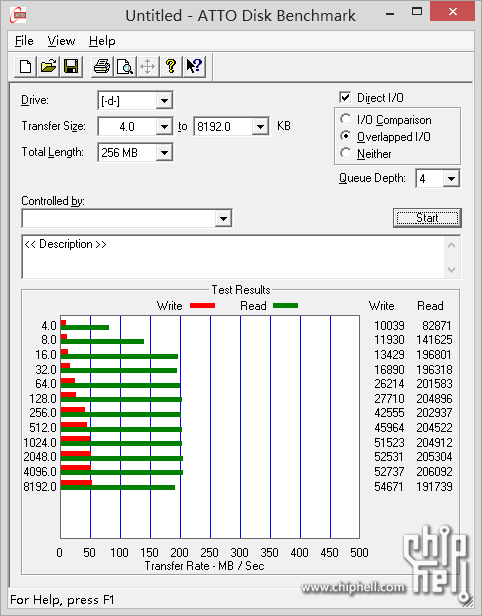Click the 'Transfer Rate - MB / Sec' axis label
Image resolution: width=482 pixels, height=616 pixels.
point(205,566)
